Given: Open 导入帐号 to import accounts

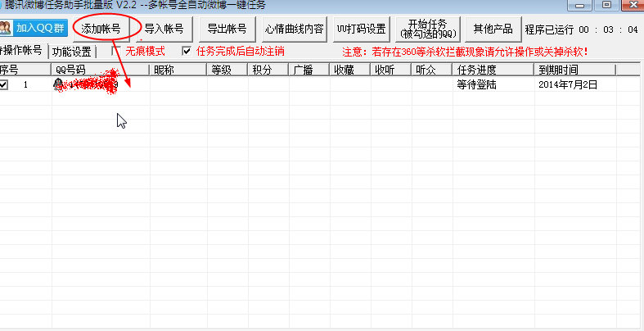Looking at the screenshot, I should click(x=164, y=29).
